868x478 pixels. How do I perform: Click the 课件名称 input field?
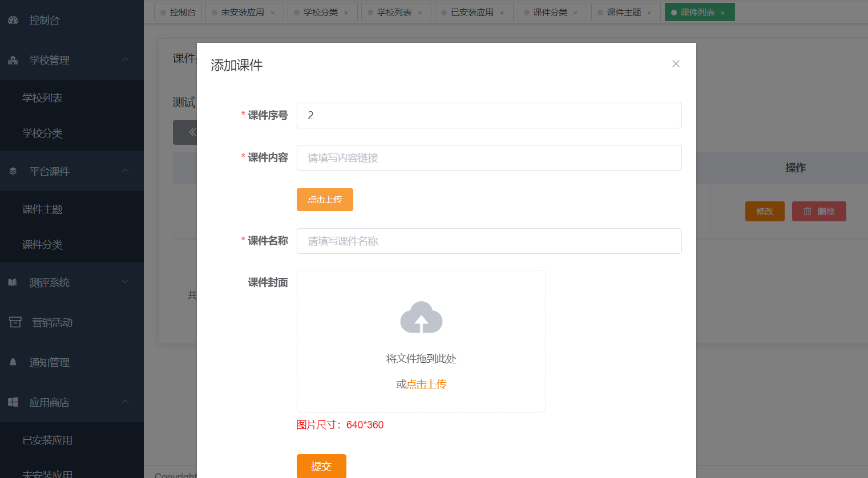point(489,241)
